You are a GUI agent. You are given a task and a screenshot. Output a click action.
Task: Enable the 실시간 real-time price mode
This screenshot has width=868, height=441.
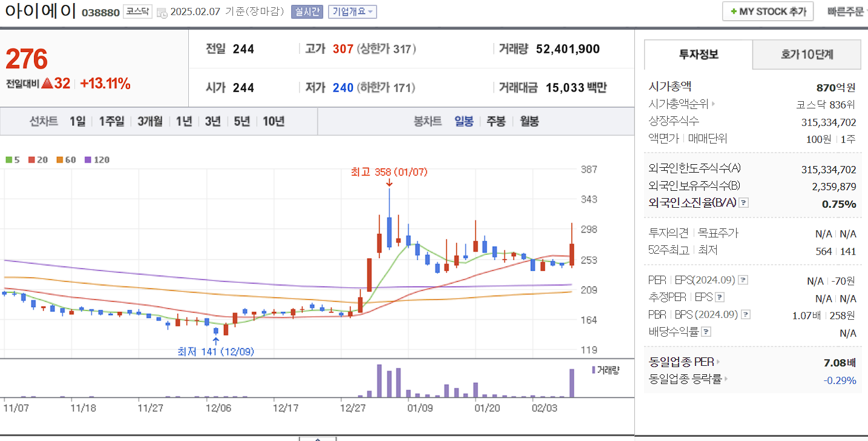pyautogui.click(x=306, y=11)
